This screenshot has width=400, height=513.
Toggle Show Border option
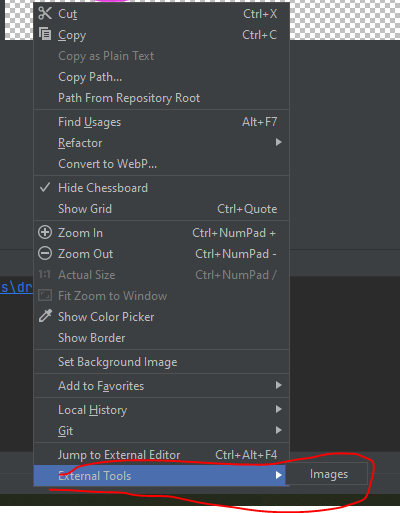(x=161, y=338)
